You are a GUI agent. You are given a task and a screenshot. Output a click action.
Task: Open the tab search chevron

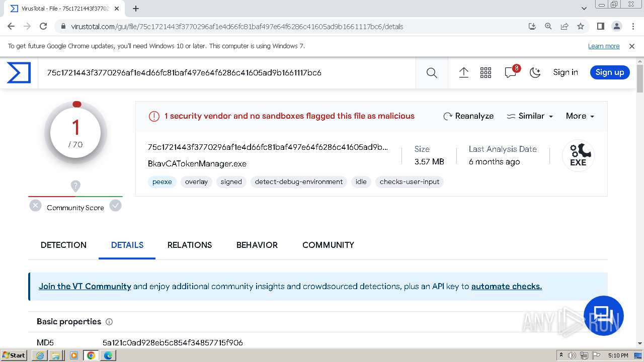click(584, 9)
